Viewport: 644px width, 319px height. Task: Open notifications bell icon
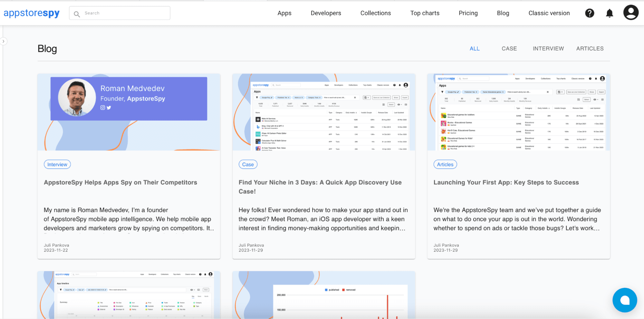[609, 13]
